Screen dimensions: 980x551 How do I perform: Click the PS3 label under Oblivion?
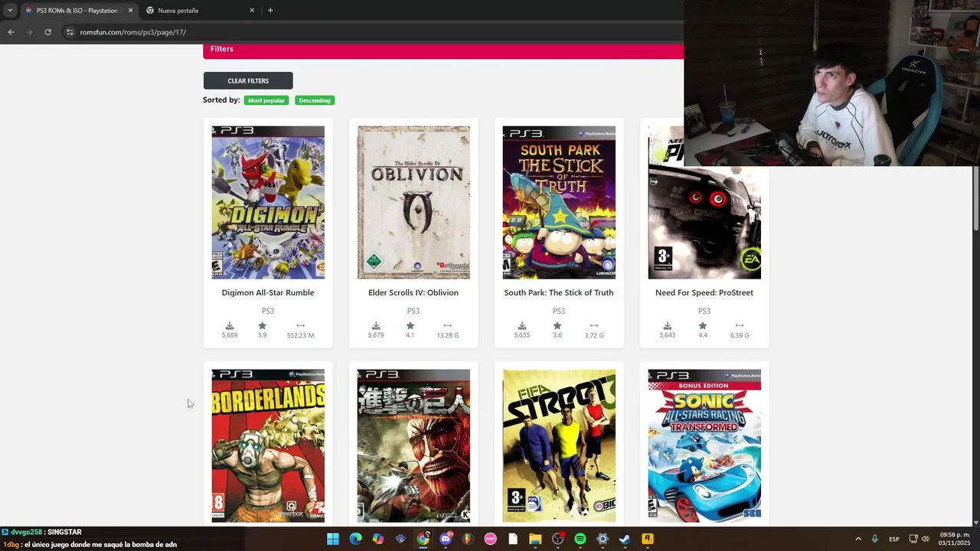413,311
